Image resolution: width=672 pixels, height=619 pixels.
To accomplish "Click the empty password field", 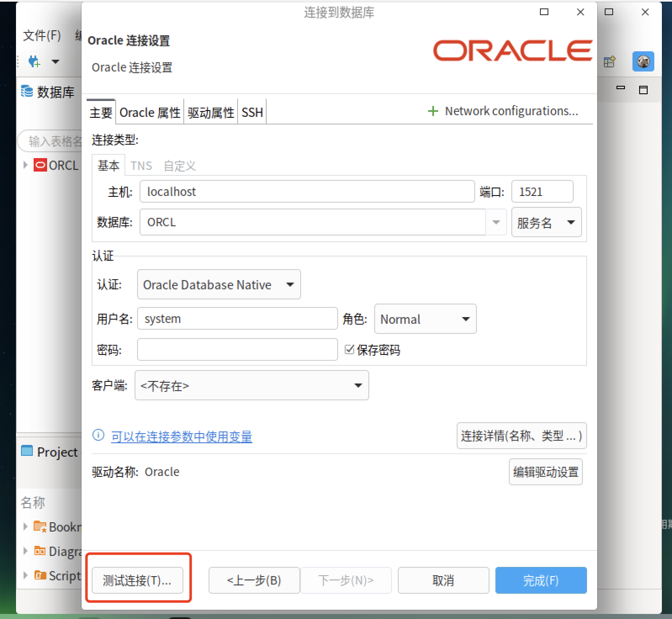I will pyautogui.click(x=237, y=349).
